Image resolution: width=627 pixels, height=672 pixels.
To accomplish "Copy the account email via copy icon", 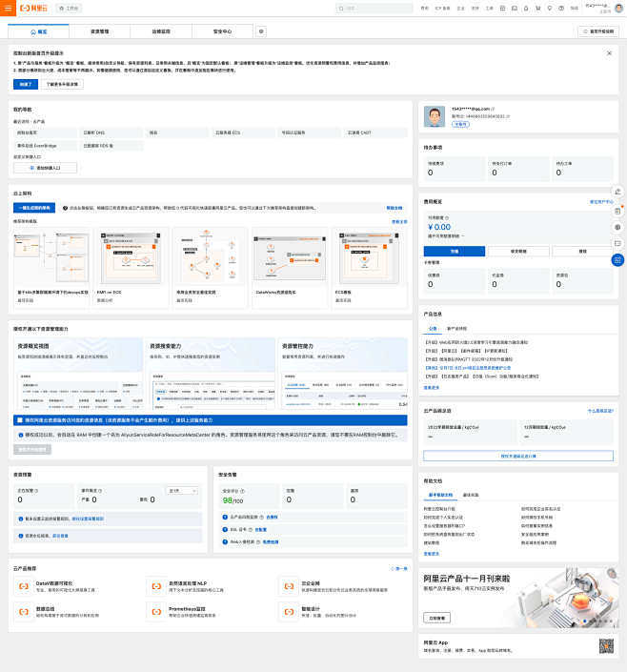I will [493, 109].
